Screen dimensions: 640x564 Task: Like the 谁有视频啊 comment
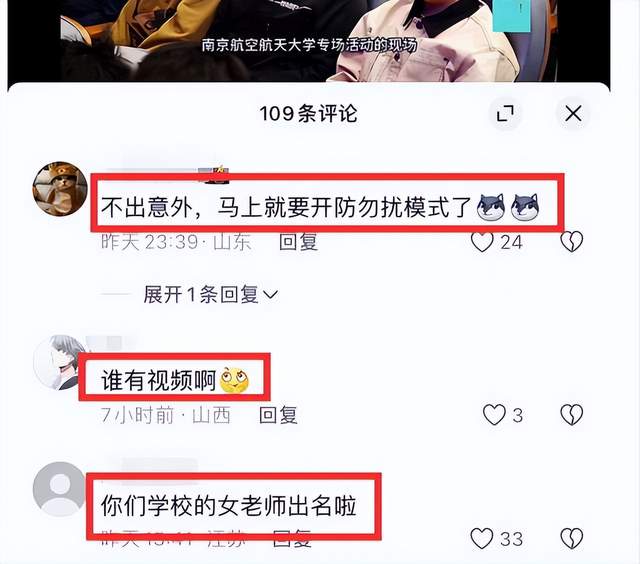pos(494,415)
